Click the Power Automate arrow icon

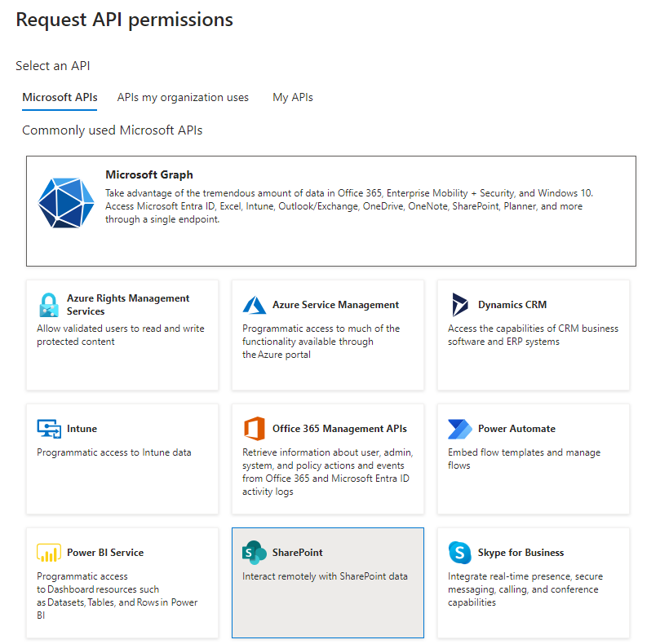[461, 428]
